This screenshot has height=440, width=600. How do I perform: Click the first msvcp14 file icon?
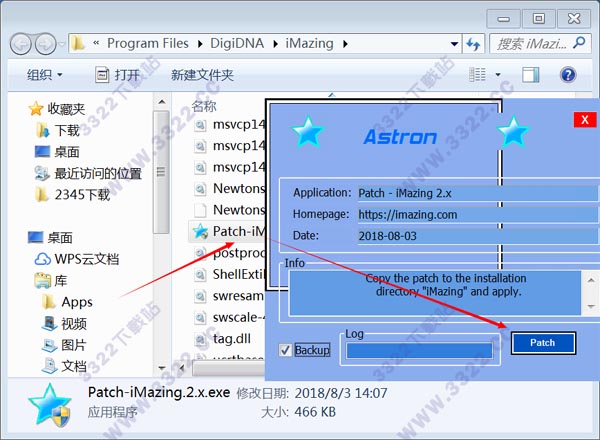point(200,124)
